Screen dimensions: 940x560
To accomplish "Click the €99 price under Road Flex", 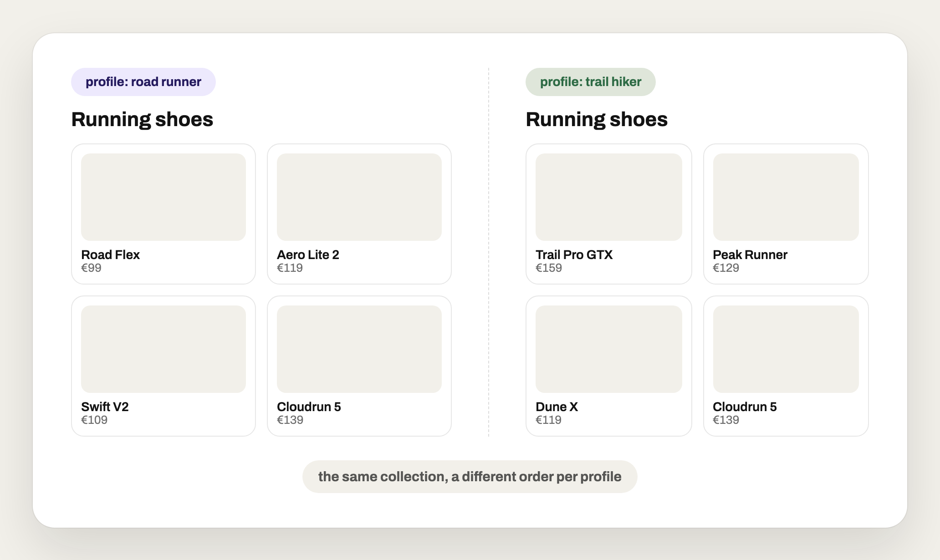I will [91, 268].
